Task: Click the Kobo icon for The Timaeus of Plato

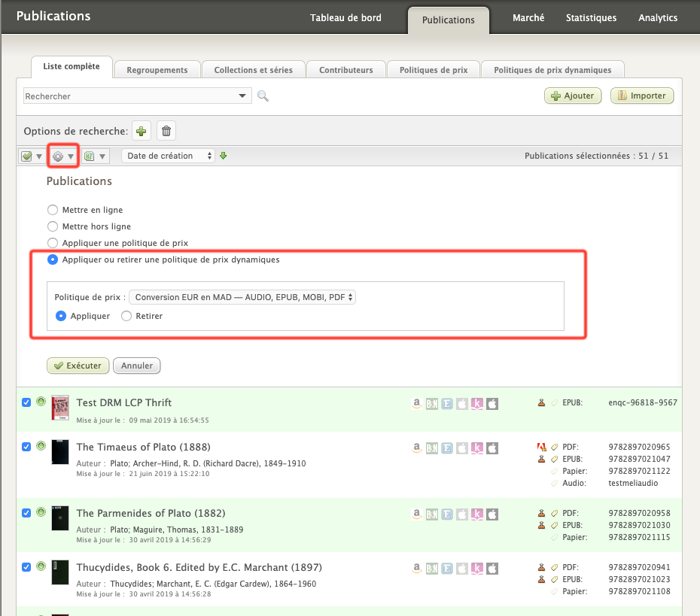Action: point(476,448)
